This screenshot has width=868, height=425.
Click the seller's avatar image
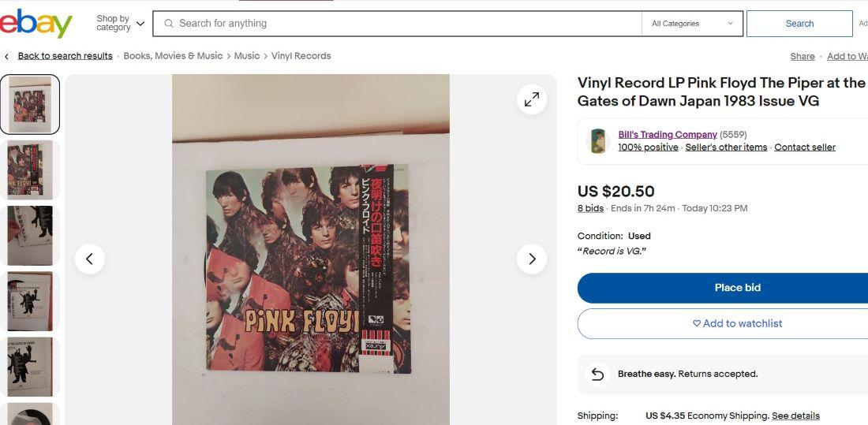click(598, 141)
